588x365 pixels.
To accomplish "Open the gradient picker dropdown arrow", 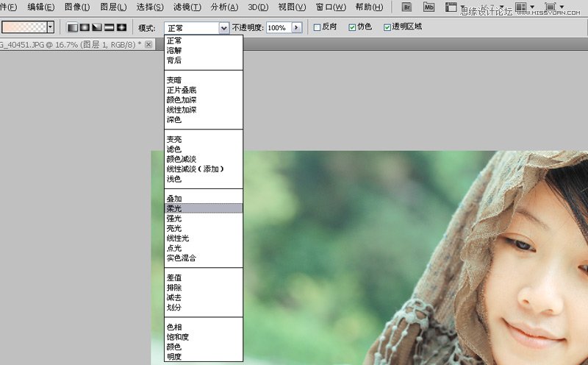I will (51, 27).
